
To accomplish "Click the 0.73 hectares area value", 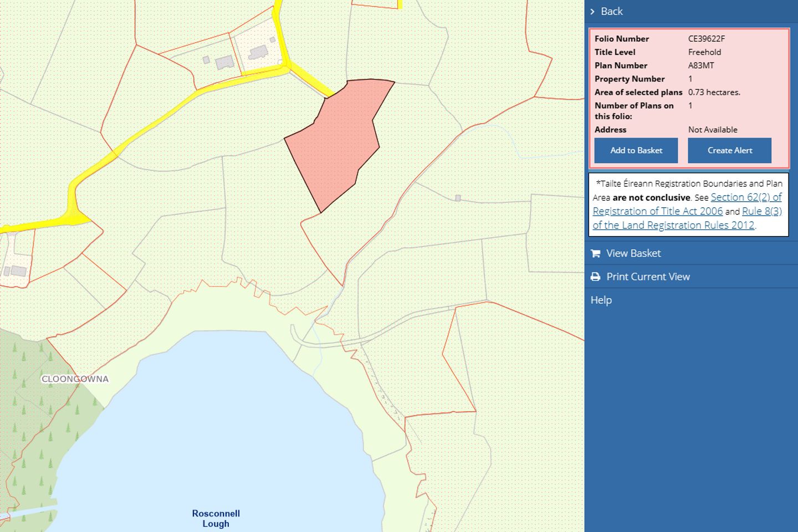I will click(x=714, y=92).
